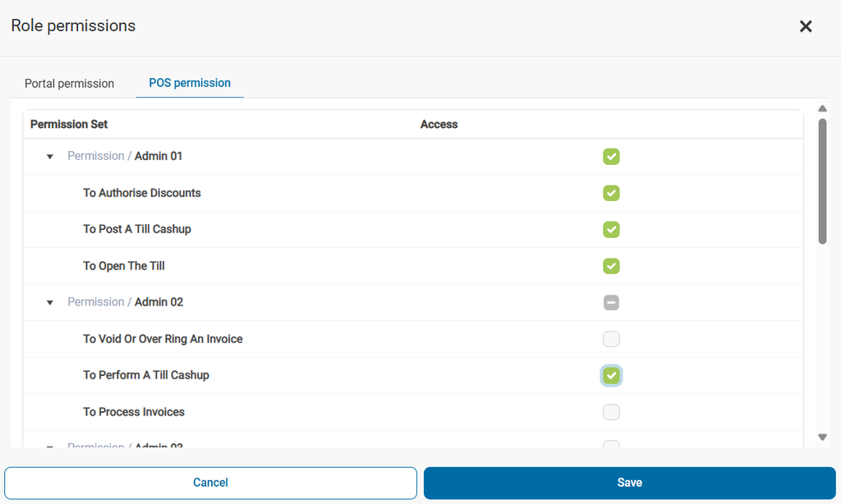Click the scrollbar down arrow
The height and width of the screenshot is (504, 841).
coord(822,438)
